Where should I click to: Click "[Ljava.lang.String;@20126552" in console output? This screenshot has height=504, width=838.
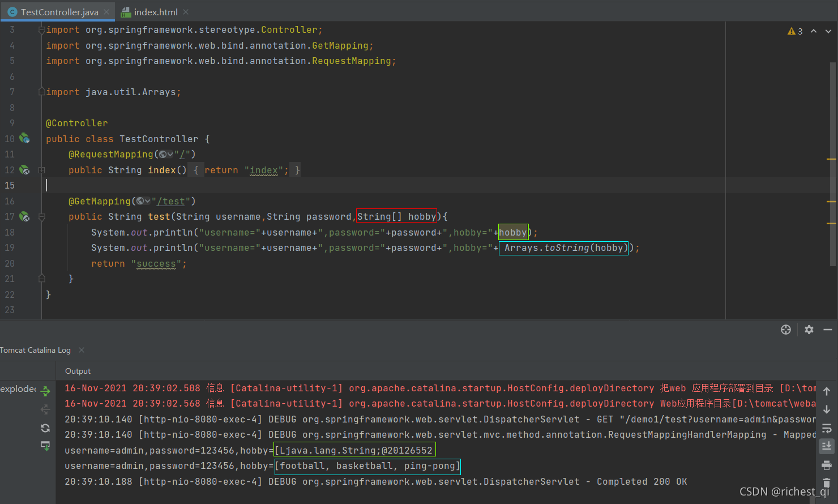click(355, 450)
